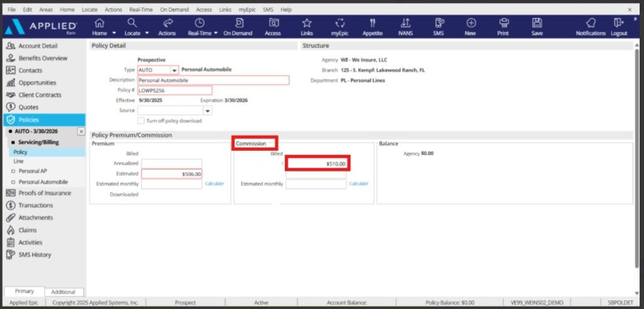Expand the Locate toolbar dropdown arrow
The height and width of the screenshot is (309, 644).
pos(147,33)
